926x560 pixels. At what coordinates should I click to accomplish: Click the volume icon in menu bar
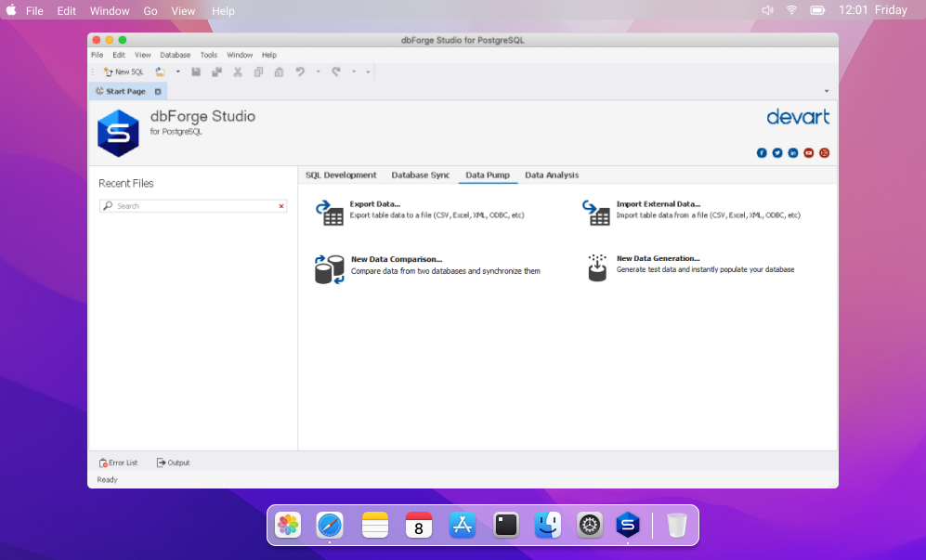click(767, 10)
